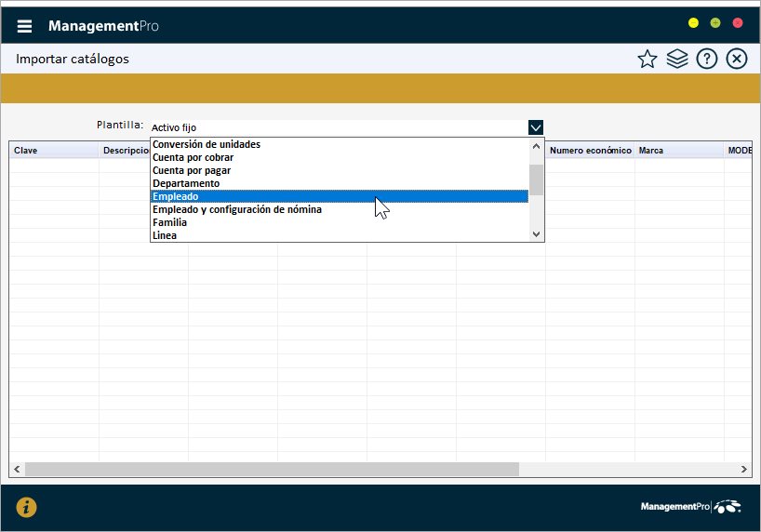Click the MODE column header
Viewport: 761px width, 532px height.
coord(739,151)
